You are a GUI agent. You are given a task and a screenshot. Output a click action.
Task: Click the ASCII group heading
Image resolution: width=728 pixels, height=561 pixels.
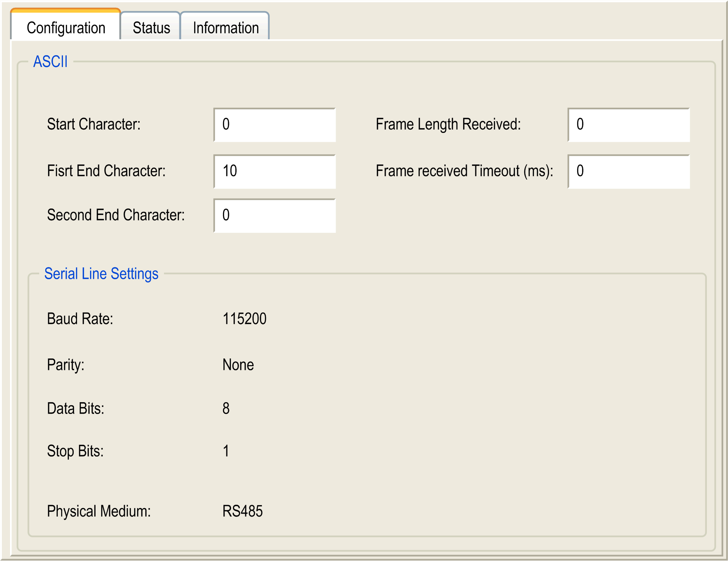[x=50, y=61]
